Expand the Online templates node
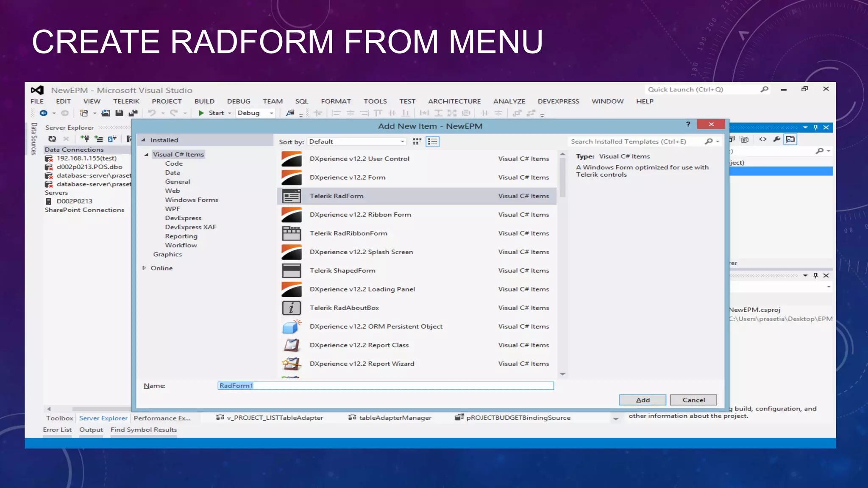Viewport: 868px width, 488px height. point(145,268)
